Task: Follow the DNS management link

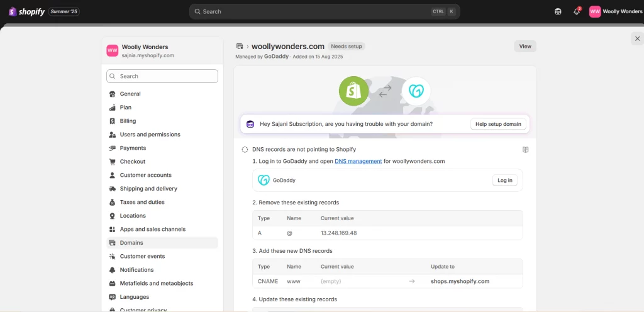Action: [358, 161]
